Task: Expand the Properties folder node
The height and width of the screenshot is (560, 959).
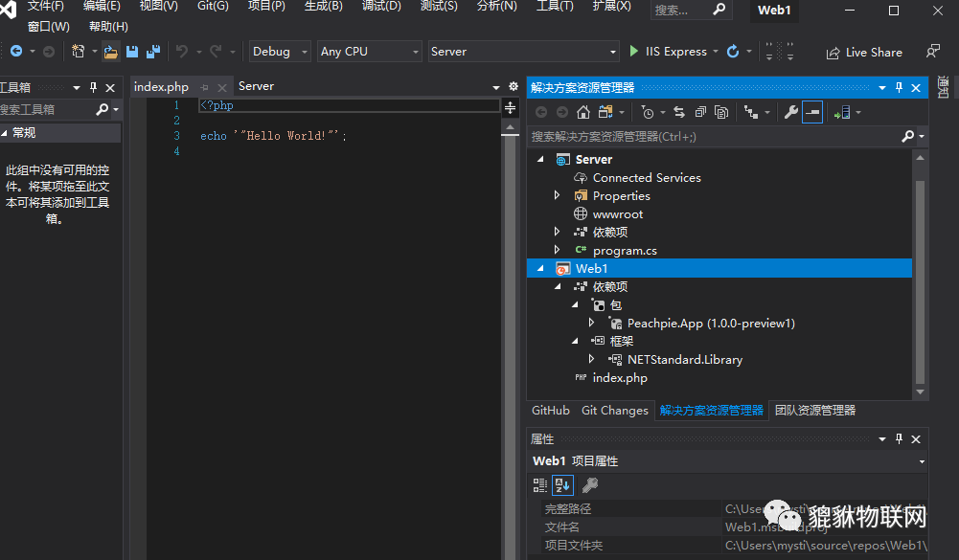Action: coord(557,195)
